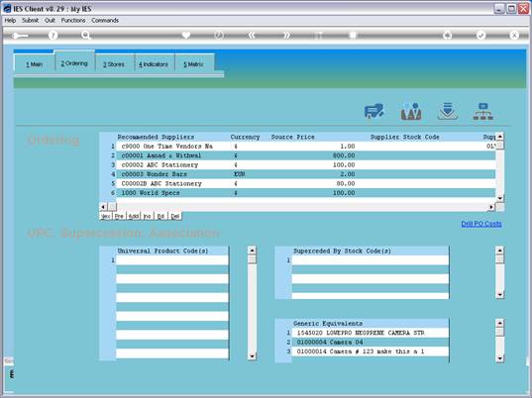Switch to the 4 Indicators tab
Screen dimensions: 532x398
point(154,64)
